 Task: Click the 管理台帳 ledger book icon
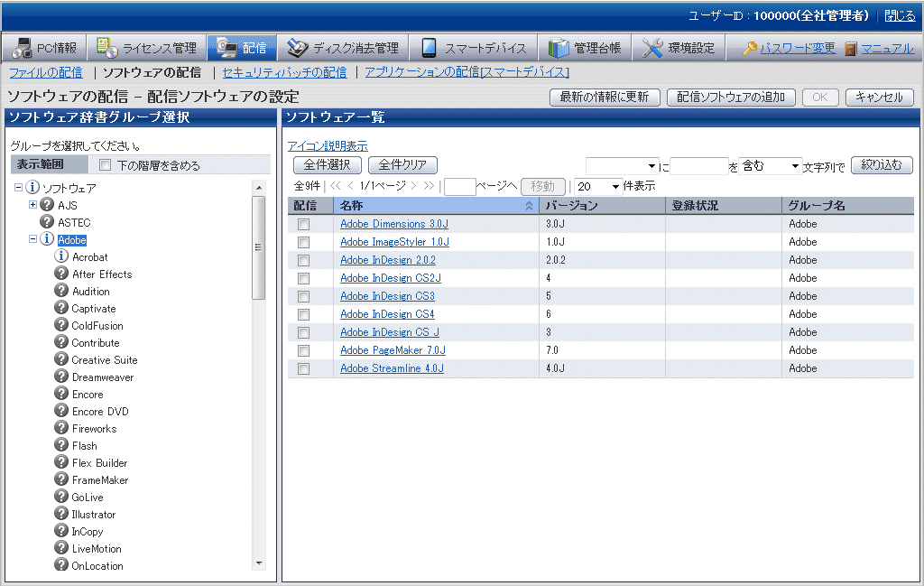(x=558, y=48)
